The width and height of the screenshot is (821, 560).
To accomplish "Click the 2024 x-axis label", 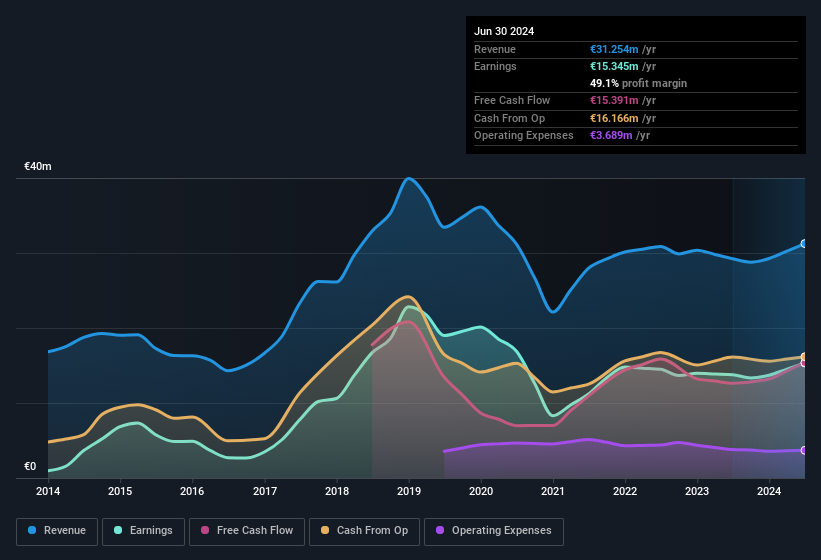I will [769, 491].
